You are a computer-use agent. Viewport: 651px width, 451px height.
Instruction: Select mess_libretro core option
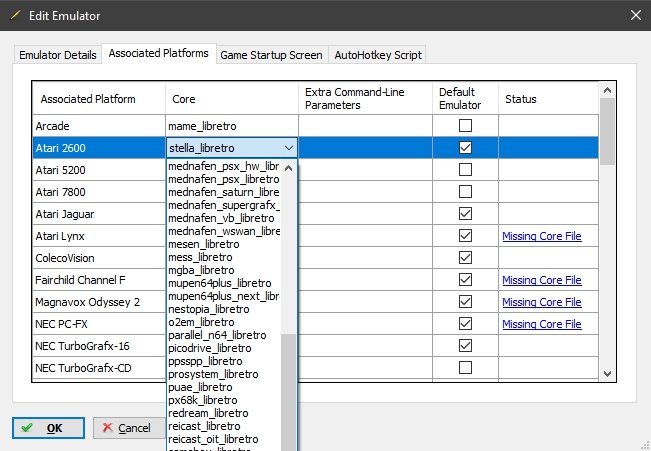click(224, 257)
